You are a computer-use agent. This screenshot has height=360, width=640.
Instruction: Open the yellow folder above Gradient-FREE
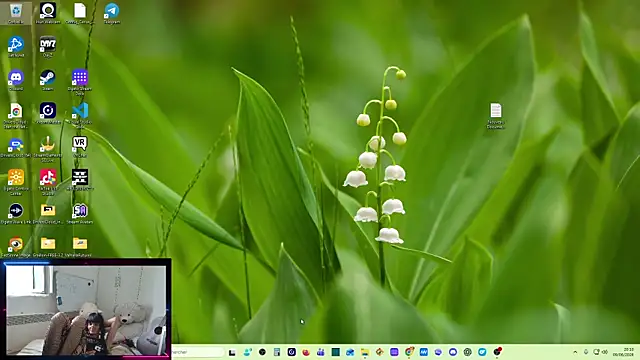pyautogui.click(x=48, y=213)
